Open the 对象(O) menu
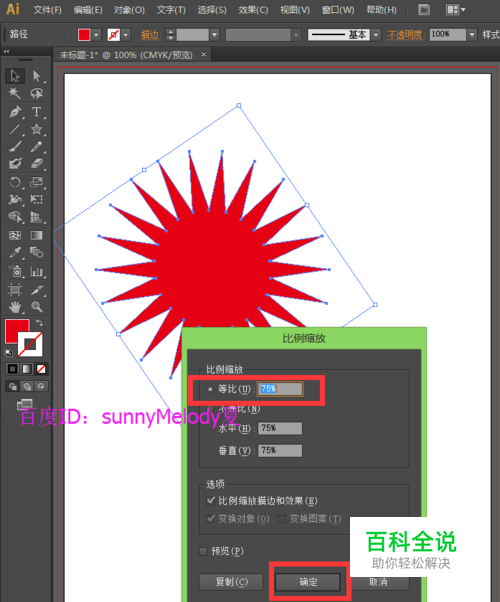This screenshot has height=602, width=500. point(129,10)
